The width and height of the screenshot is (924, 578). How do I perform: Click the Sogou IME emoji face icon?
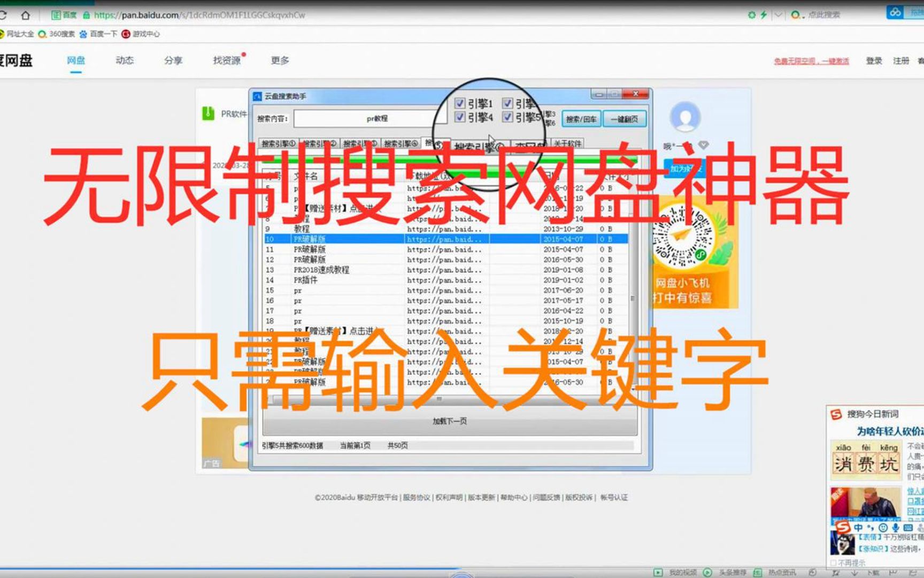click(883, 528)
